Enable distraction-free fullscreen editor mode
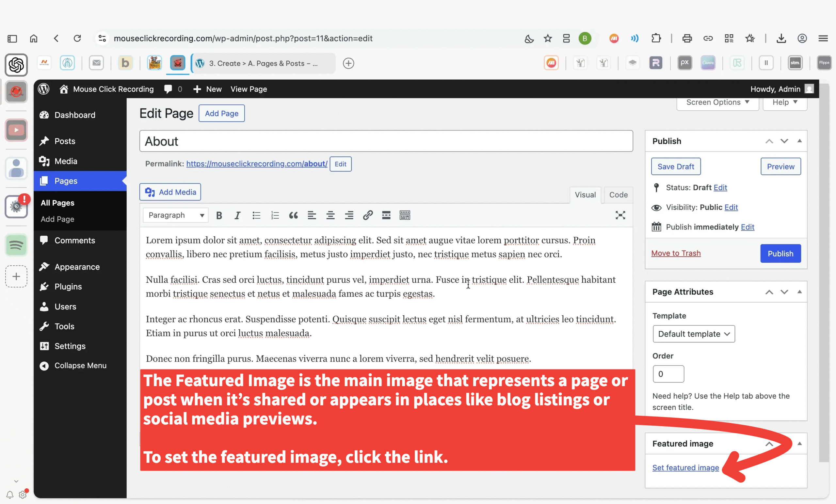The image size is (836, 504). pos(620,215)
